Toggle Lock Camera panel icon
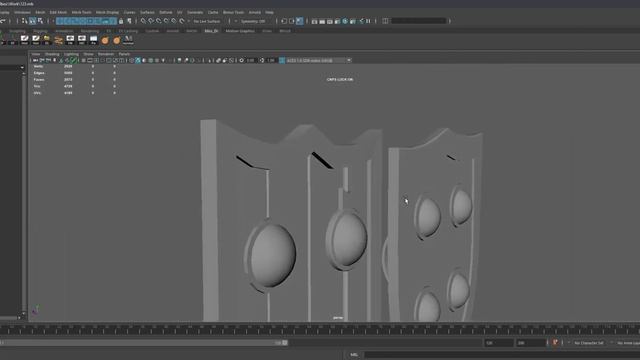The width and height of the screenshot is (640, 360). click(x=42, y=60)
